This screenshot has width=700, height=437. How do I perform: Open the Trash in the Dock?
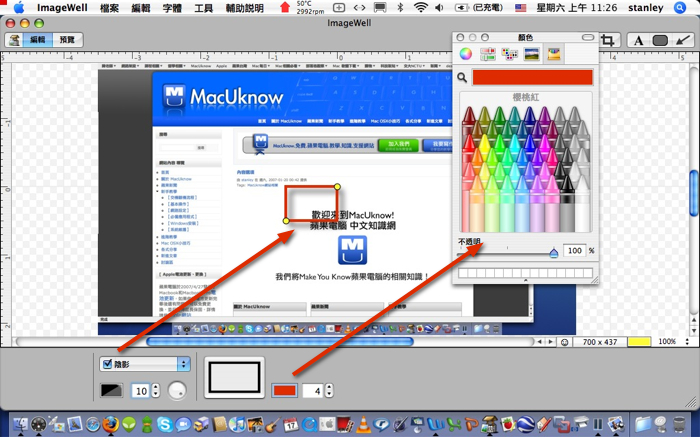pos(679,424)
